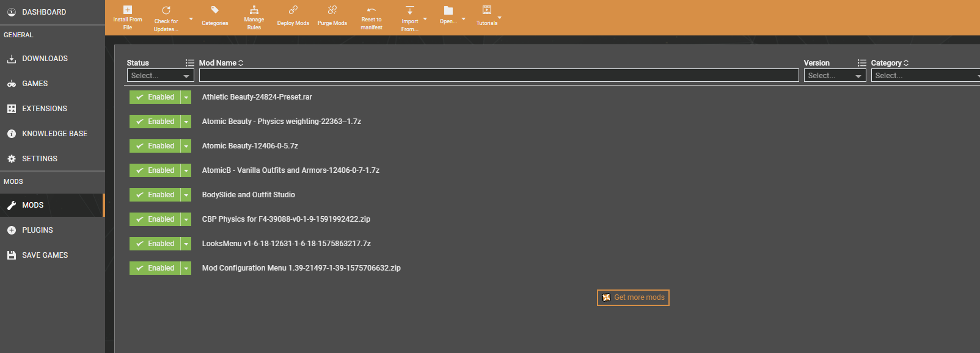Expand status arrow for Athletic Beauty row
Screen dimensions: 980x353
(x=186, y=97)
